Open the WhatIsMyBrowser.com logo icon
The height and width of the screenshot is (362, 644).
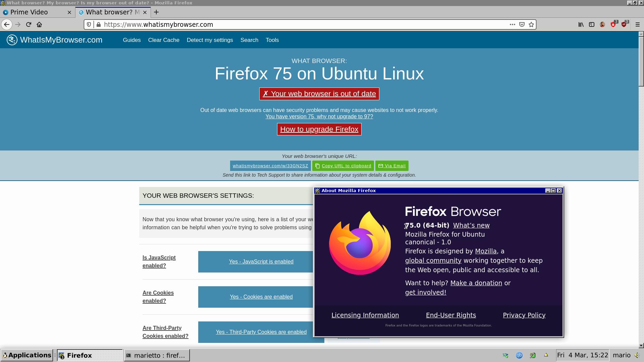(x=12, y=40)
